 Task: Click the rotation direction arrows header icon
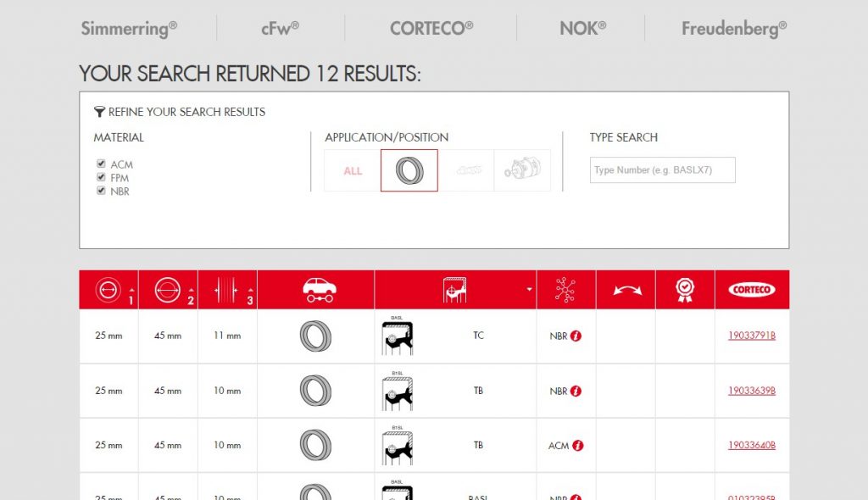(x=627, y=290)
